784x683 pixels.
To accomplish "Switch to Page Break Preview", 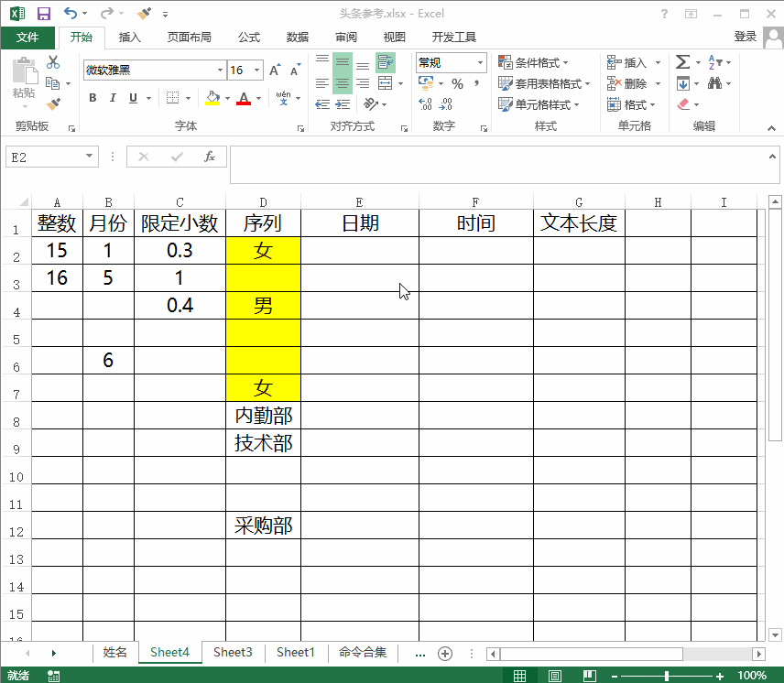I will point(590,676).
